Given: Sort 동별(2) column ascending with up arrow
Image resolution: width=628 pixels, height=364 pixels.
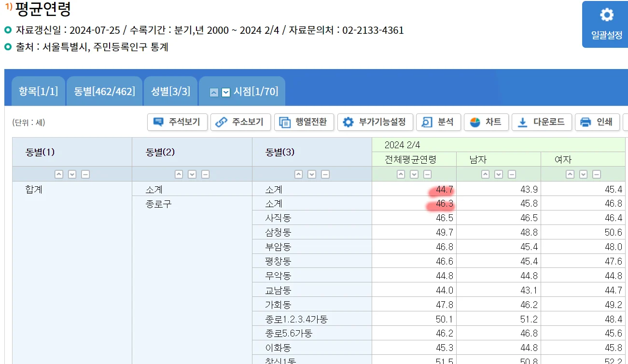Looking at the screenshot, I should (x=179, y=174).
